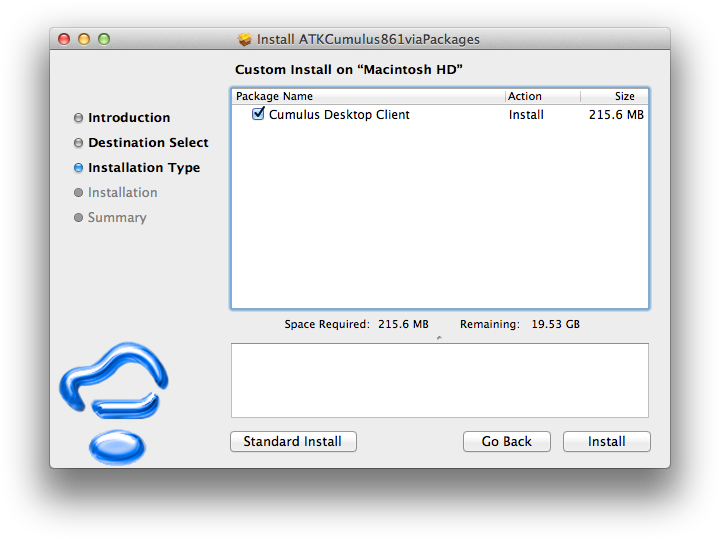719x539 pixels.
Task: Select the Cumulus Desktop Client row label
Action: [339, 115]
